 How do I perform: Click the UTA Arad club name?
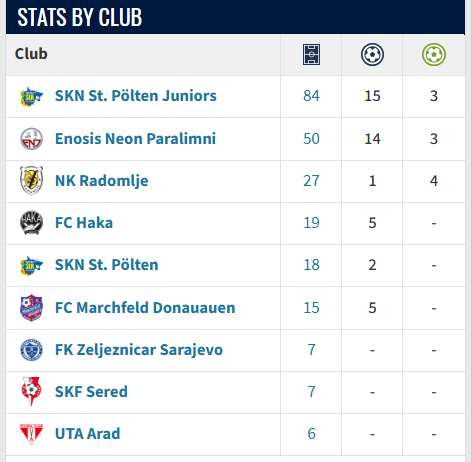click(87, 434)
